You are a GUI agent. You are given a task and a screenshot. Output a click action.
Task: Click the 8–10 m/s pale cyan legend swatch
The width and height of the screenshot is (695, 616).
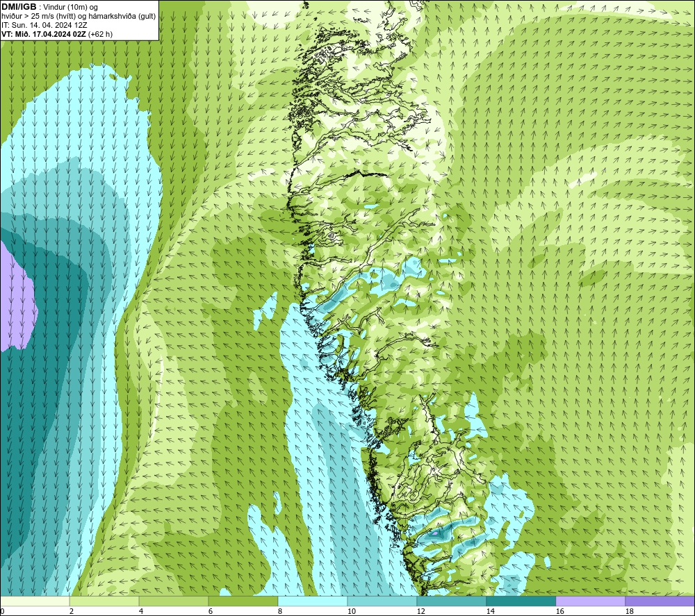313,601
